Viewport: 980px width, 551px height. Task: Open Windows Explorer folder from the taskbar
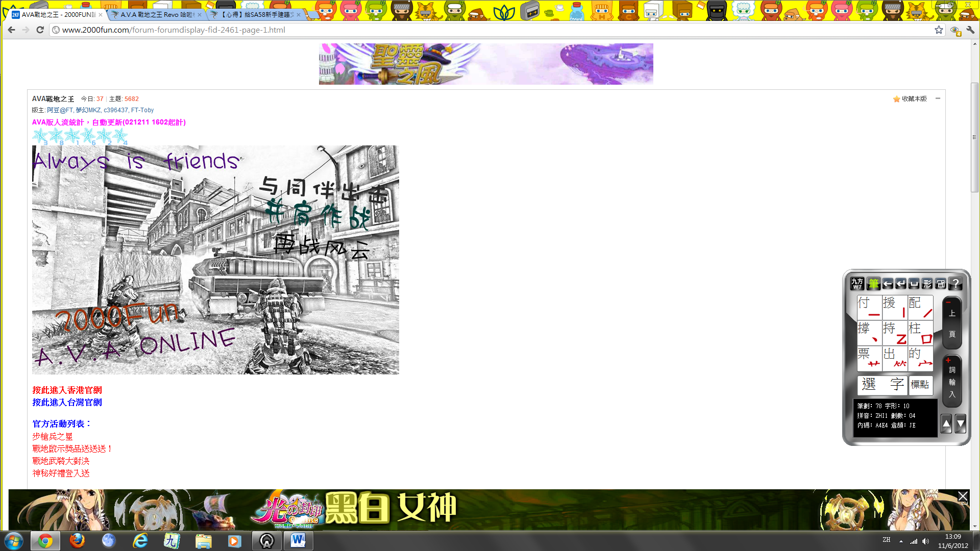tap(203, 541)
